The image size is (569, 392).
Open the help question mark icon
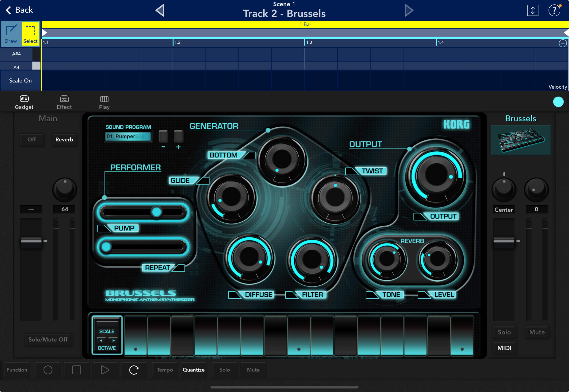pyautogui.click(x=554, y=10)
